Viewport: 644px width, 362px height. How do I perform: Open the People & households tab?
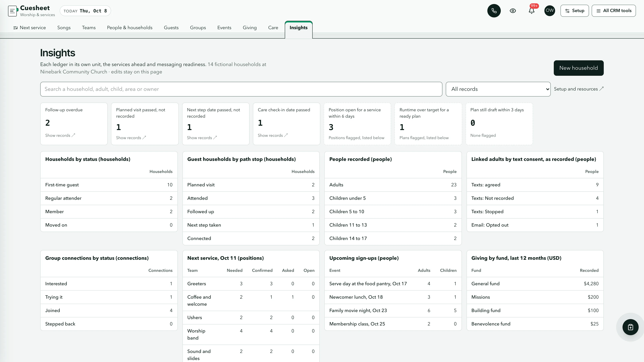[x=129, y=28]
